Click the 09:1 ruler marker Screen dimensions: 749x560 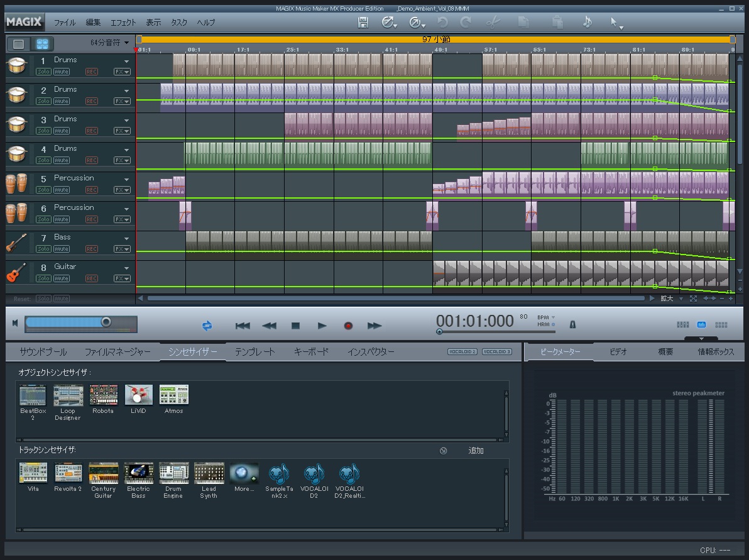pyautogui.click(x=194, y=50)
